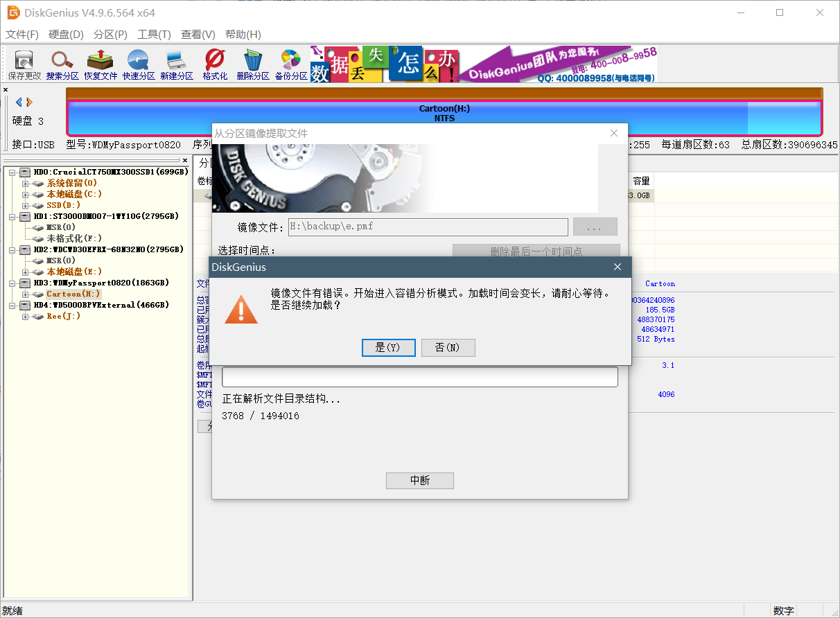Click the 3768 / 1494016 progress count

pyautogui.click(x=261, y=416)
